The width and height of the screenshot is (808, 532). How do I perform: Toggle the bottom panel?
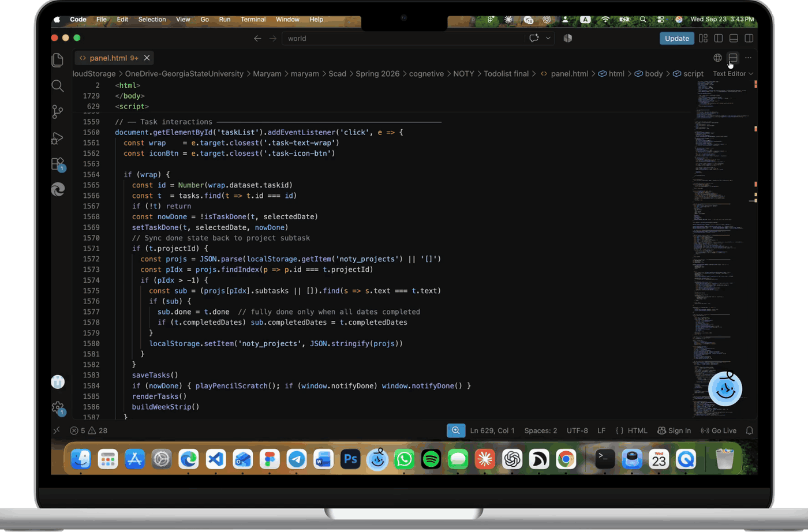(x=734, y=38)
